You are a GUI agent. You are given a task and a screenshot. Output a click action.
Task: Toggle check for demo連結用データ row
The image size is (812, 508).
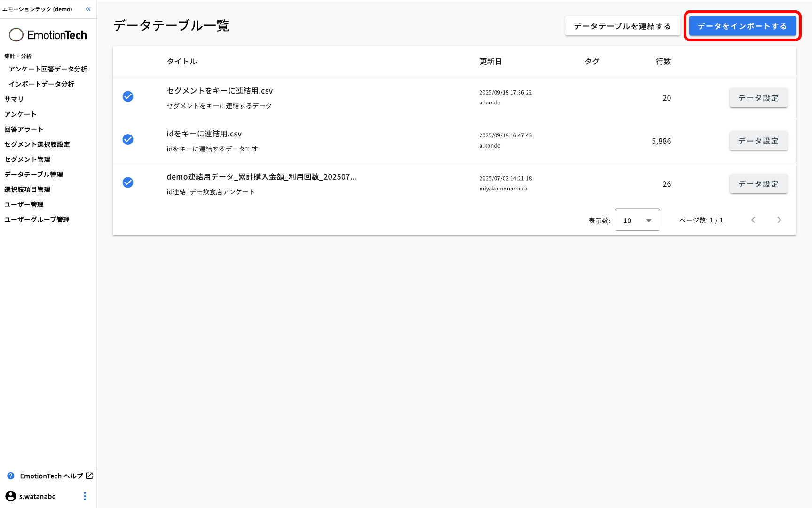coord(128,183)
